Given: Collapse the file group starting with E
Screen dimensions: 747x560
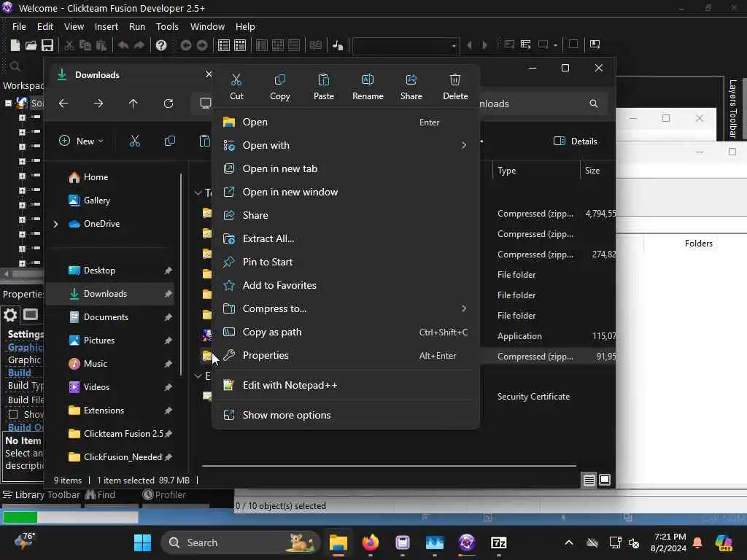Looking at the screenshot, I should [198, 376].
